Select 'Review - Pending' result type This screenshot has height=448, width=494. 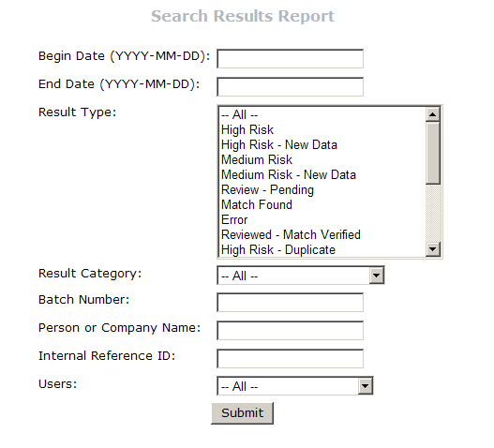pyautogui.click(x=322, y=190)
